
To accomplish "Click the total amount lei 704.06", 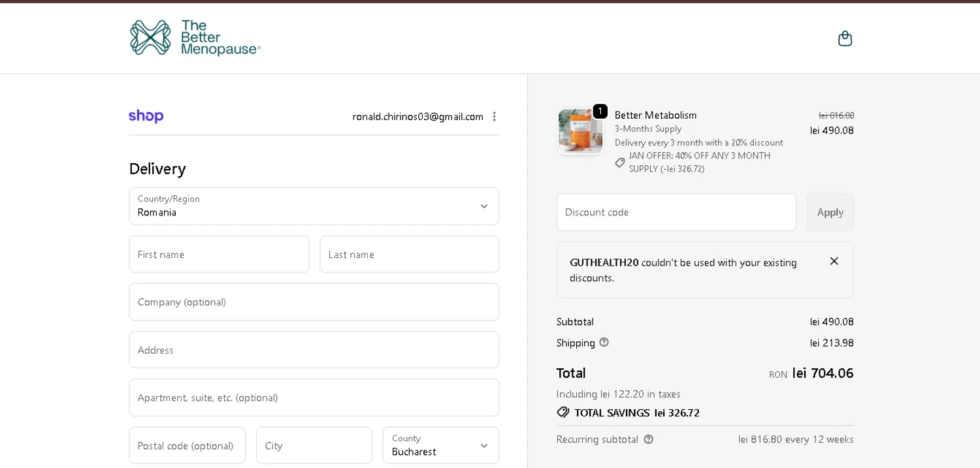I will [x=823, y=373].
